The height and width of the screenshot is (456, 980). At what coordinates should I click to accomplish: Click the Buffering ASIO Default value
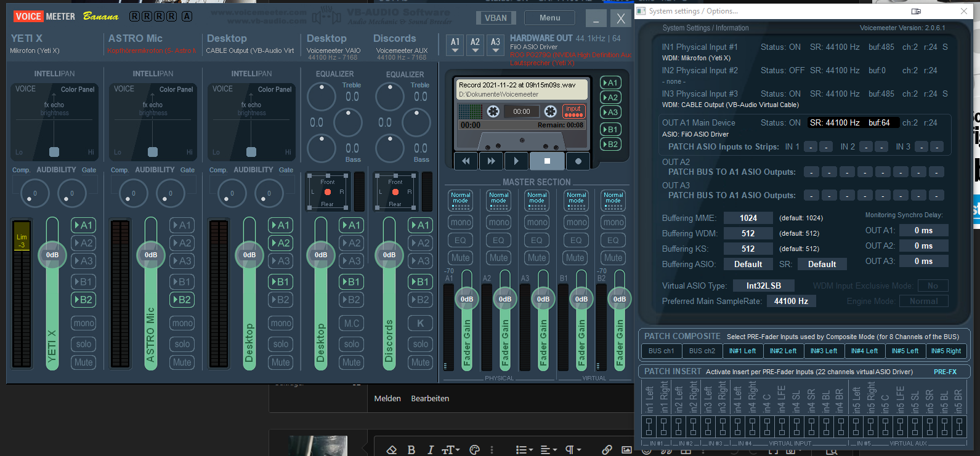pyautogui.click(x=748, y=264)
